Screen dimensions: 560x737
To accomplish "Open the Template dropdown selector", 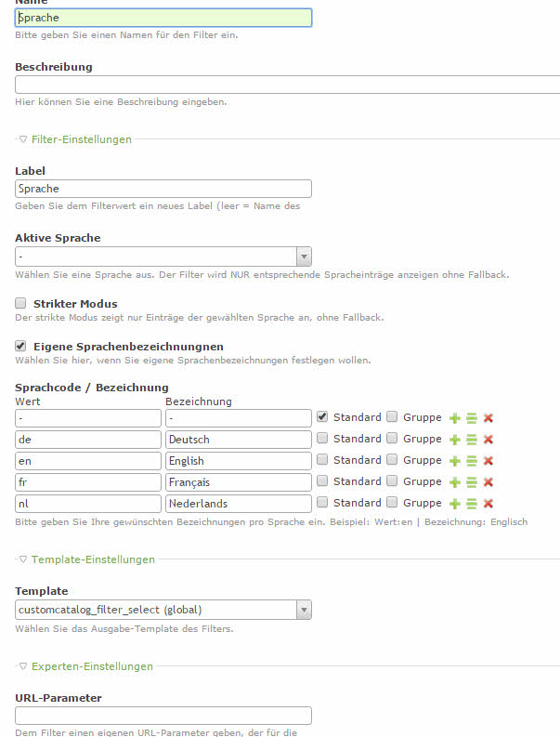I will pos(163,610).
